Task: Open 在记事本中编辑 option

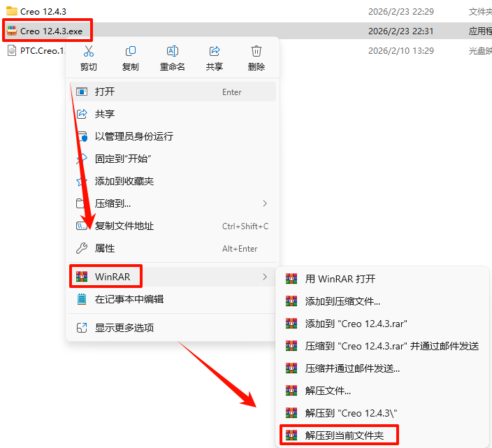Action: tap(173, 299)
